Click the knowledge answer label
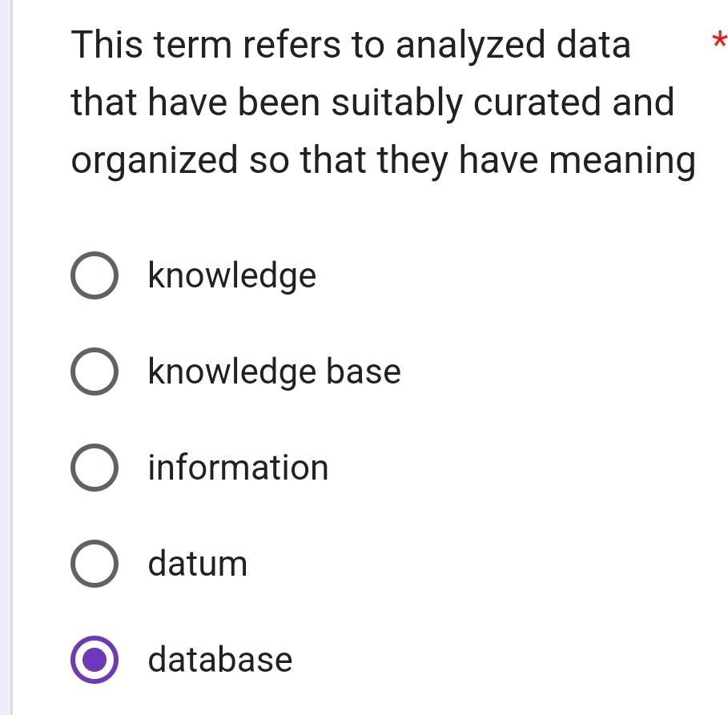 [x=231, y=275]
